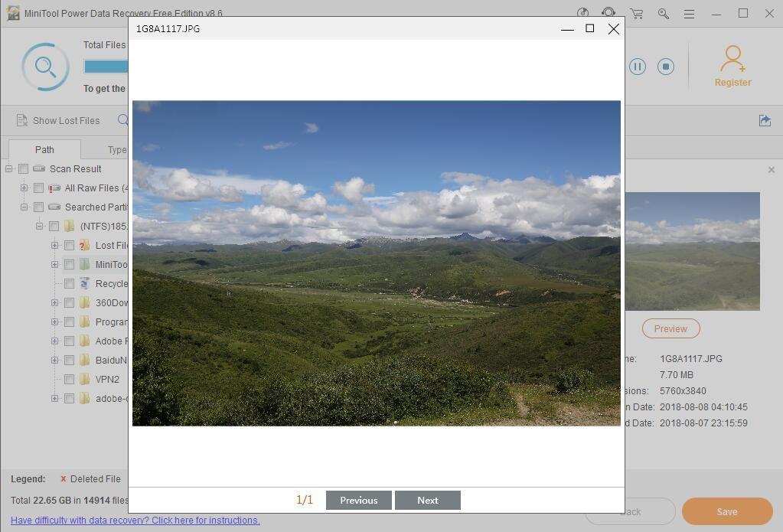
Task: Stop the scan process
Action: (665, 67)
